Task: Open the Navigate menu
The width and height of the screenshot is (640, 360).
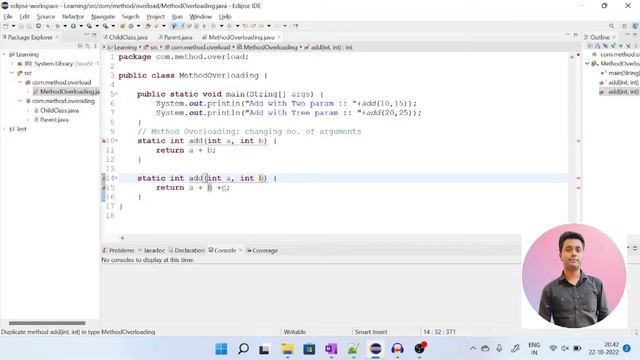Action: coord(103,16)
